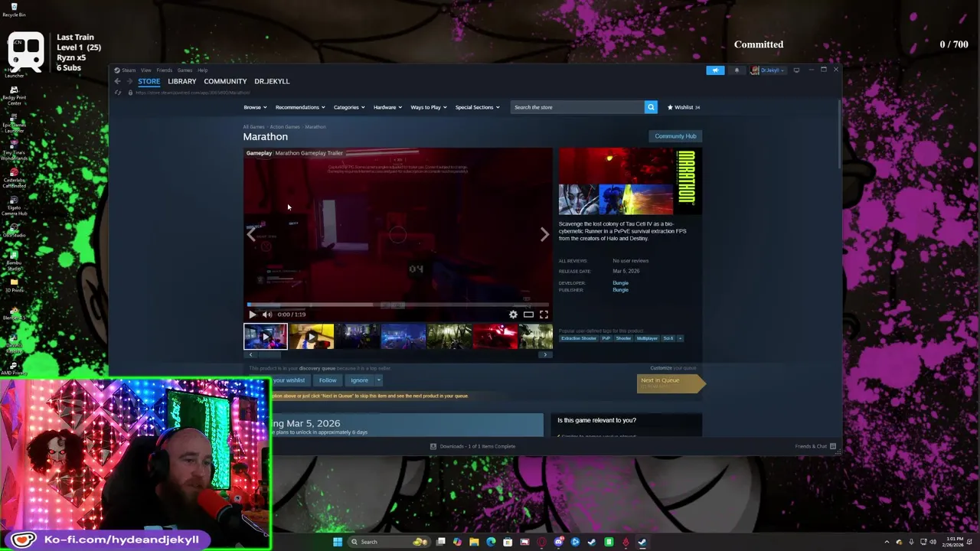This screenshot has width=980, height=551.
Task: Open Windows Start menu
Action: click(338, 542)
